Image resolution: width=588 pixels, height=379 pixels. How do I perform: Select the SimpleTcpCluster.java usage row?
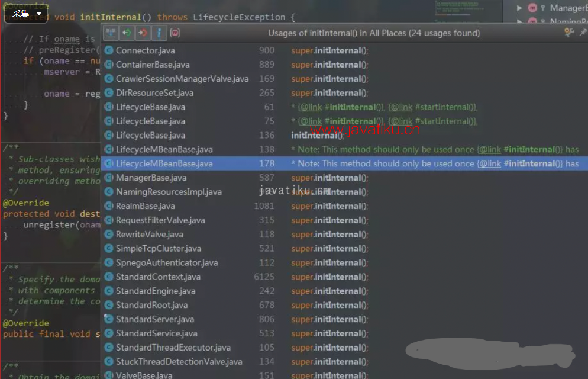point(344,248)
